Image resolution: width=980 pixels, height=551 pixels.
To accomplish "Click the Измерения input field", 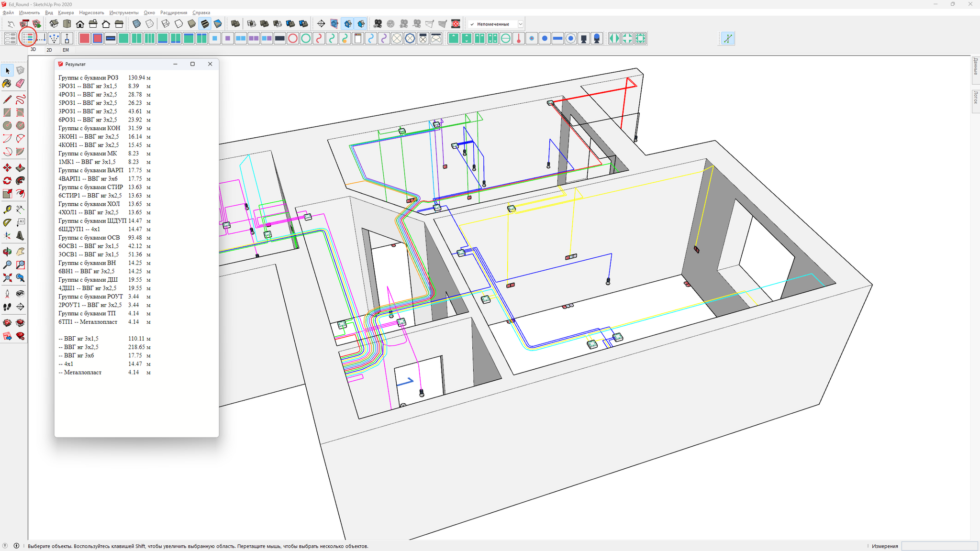I will tap(939, 546).
